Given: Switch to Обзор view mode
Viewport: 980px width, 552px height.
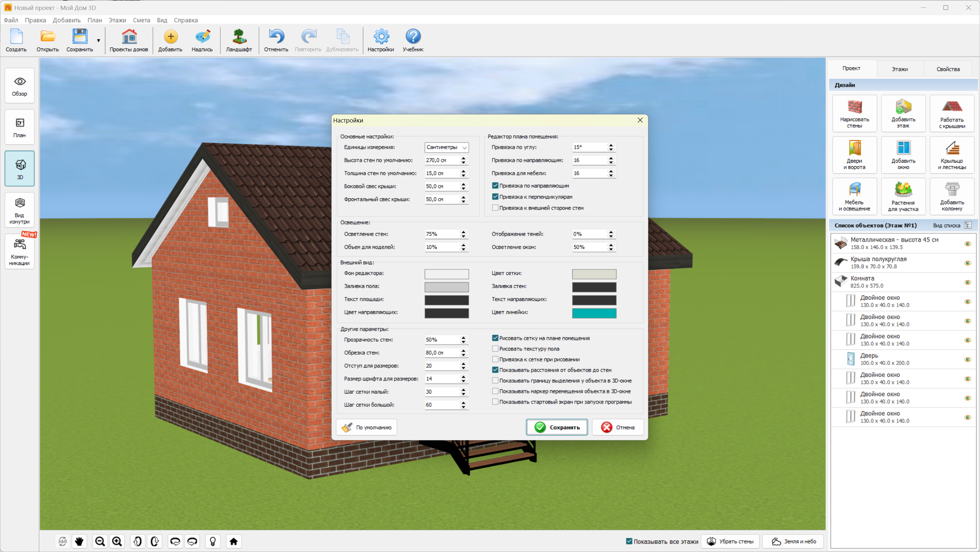Looking at the screenshot, I should coord(19,86).
